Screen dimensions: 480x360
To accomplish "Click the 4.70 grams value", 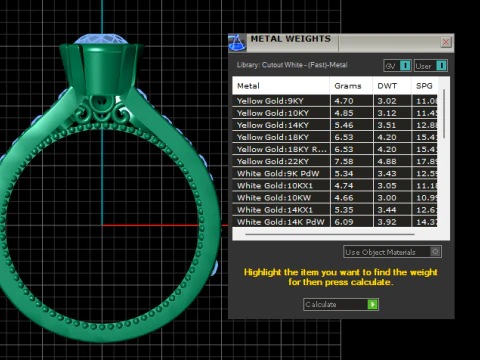I will coord(344,101).
